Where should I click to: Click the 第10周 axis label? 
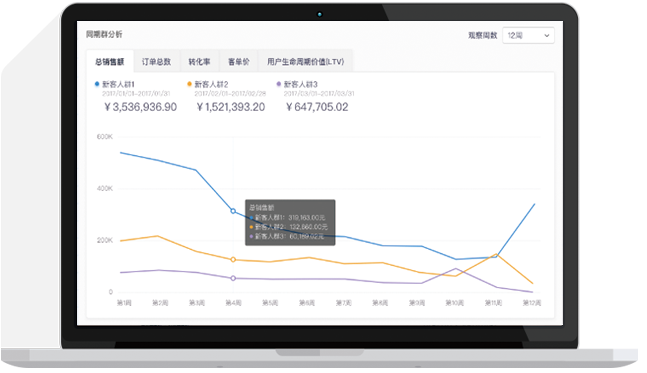click(x=455, y=303)
